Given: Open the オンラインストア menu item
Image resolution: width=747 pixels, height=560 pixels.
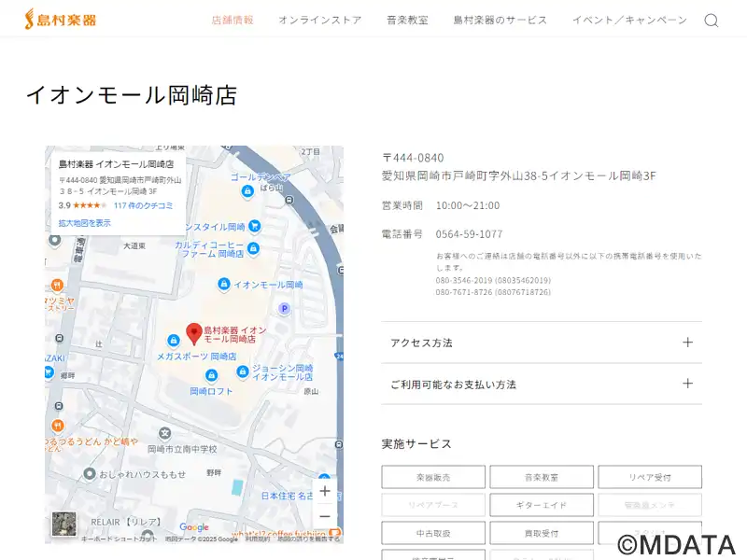Looking at the screenshot, I should click(320, 20).
